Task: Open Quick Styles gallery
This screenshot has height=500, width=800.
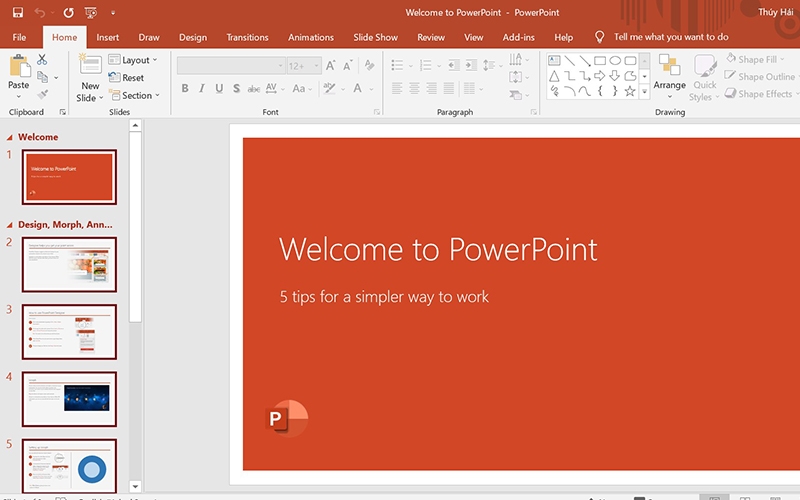Action: 705,78
